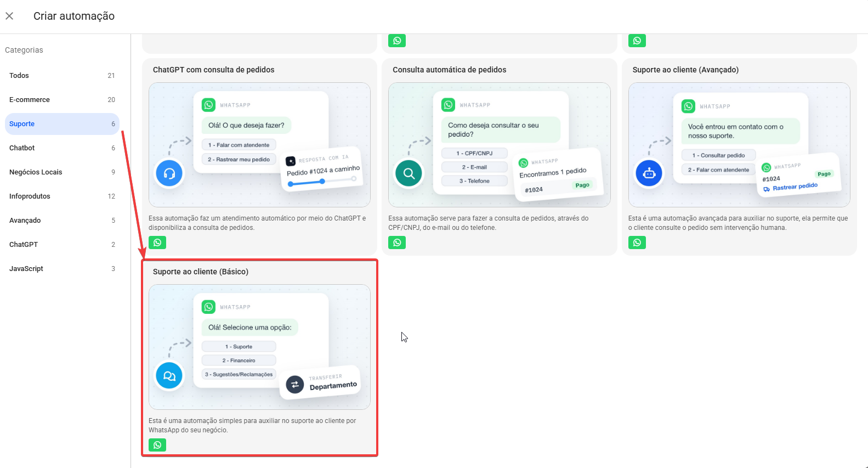Switch to the Chatbot category
The height and width of the screenshot is (468, 868).
point(62,148)
